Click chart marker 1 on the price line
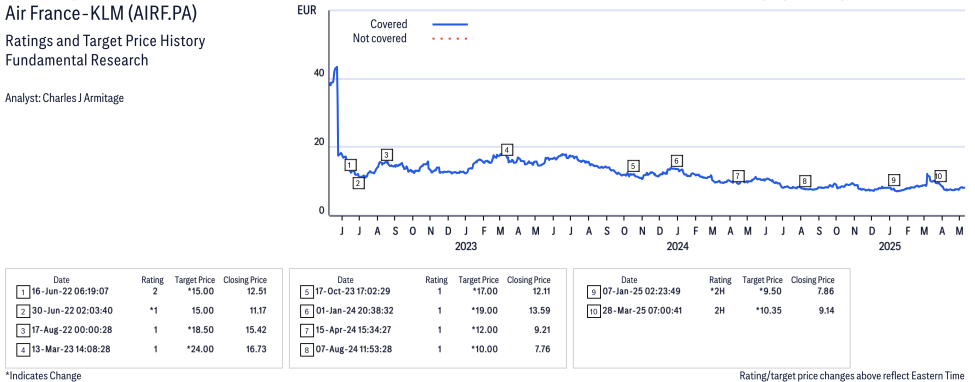The width and height of the screenshot is (975, 382). pyautogui.click(x=351, y=165)
